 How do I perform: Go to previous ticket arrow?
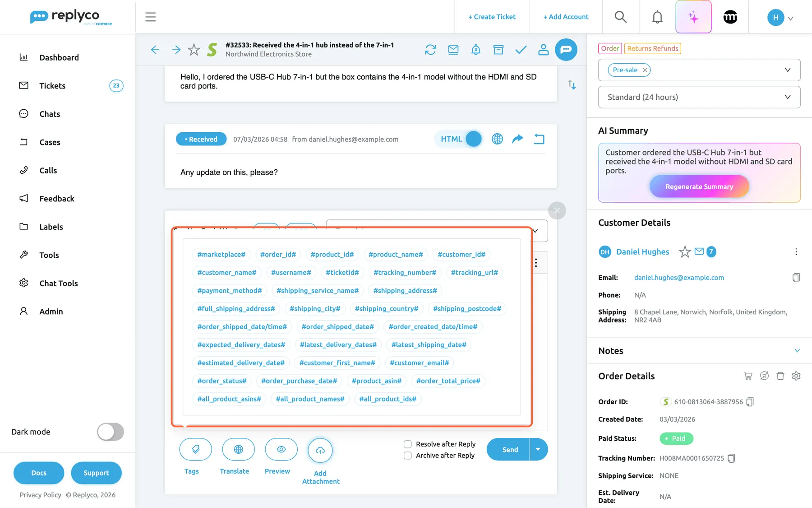(x=155, y=50)
